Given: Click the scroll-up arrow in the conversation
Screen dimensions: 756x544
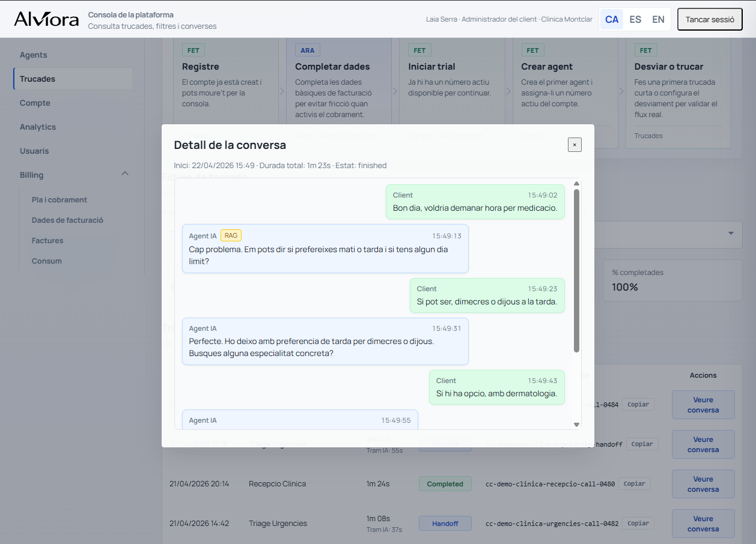Looking at the screenshot, I should (576, 184).
